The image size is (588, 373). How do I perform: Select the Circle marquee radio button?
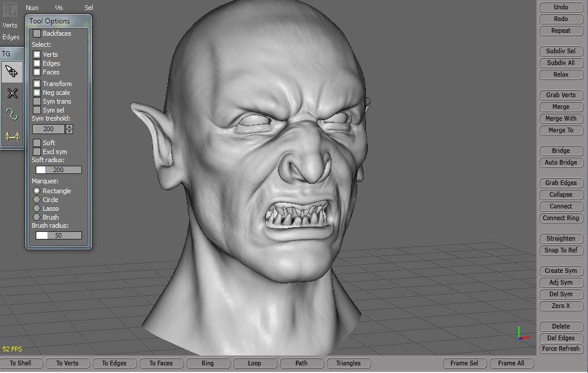[x=37, y=200]
